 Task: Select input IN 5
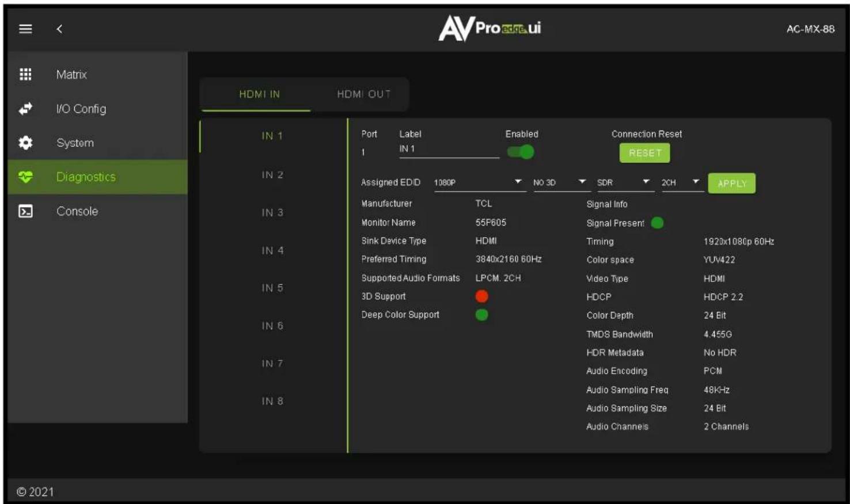[x=272, y=288]
